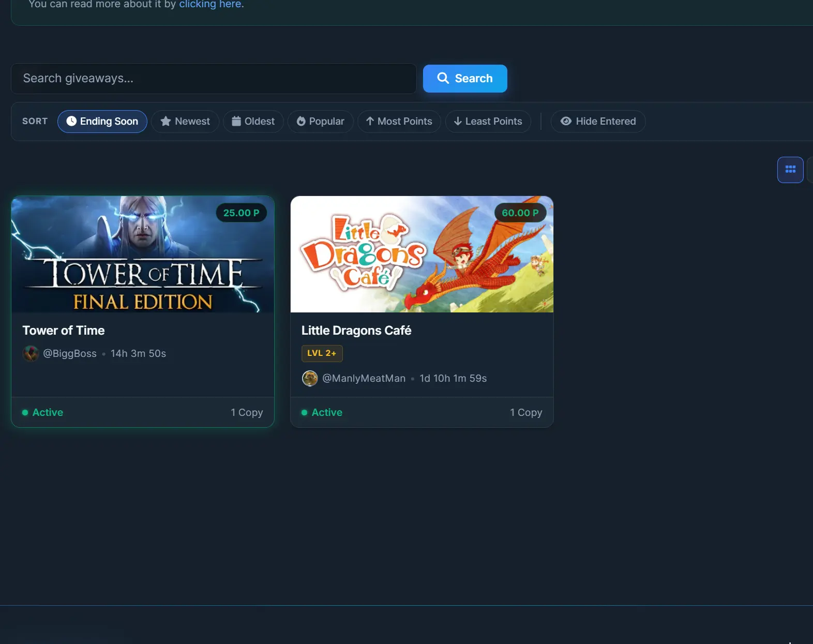Click the 60.00 P points badge
The width and height of the screenshot is (813, 644).
point(520,213)
